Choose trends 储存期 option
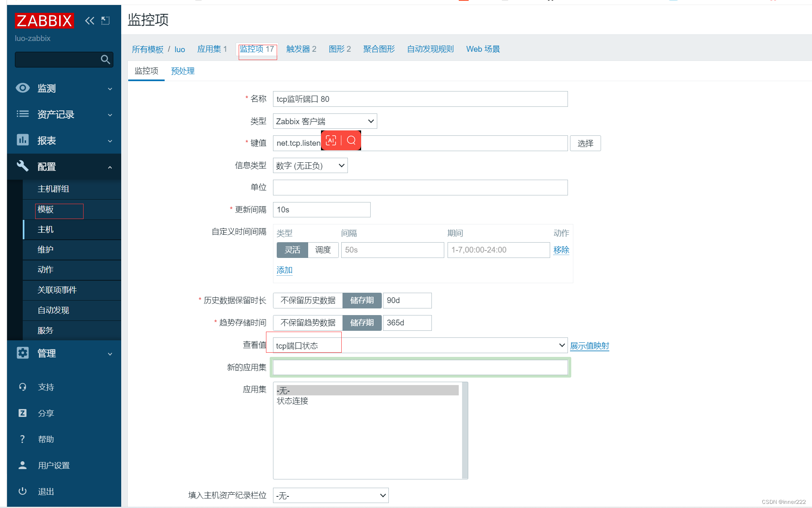 (362, 323)
